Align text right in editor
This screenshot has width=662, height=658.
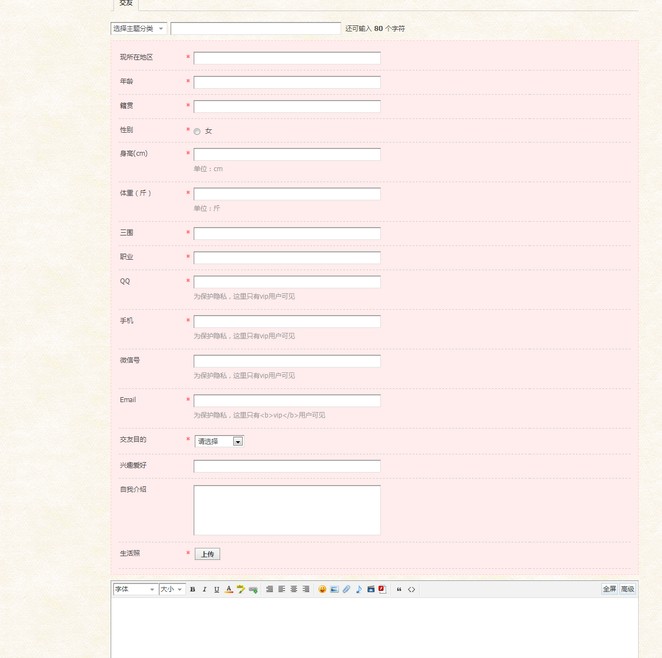[x=306, y=589]
